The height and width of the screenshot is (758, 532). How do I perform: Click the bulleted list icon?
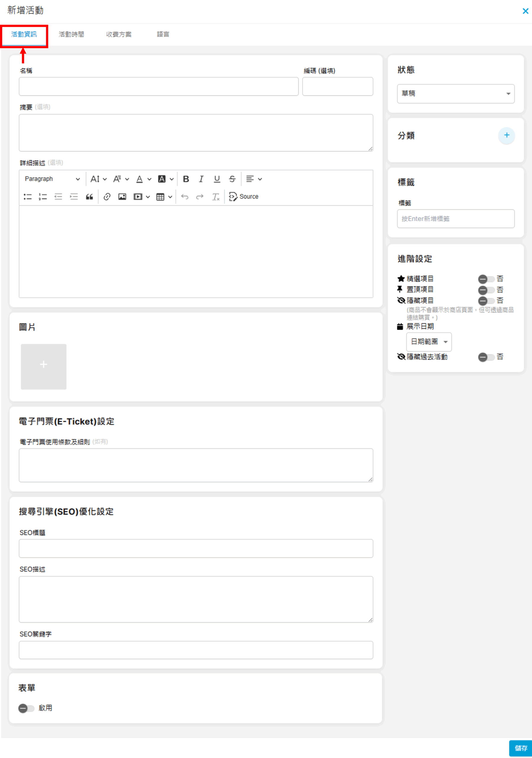click(28, 197)
